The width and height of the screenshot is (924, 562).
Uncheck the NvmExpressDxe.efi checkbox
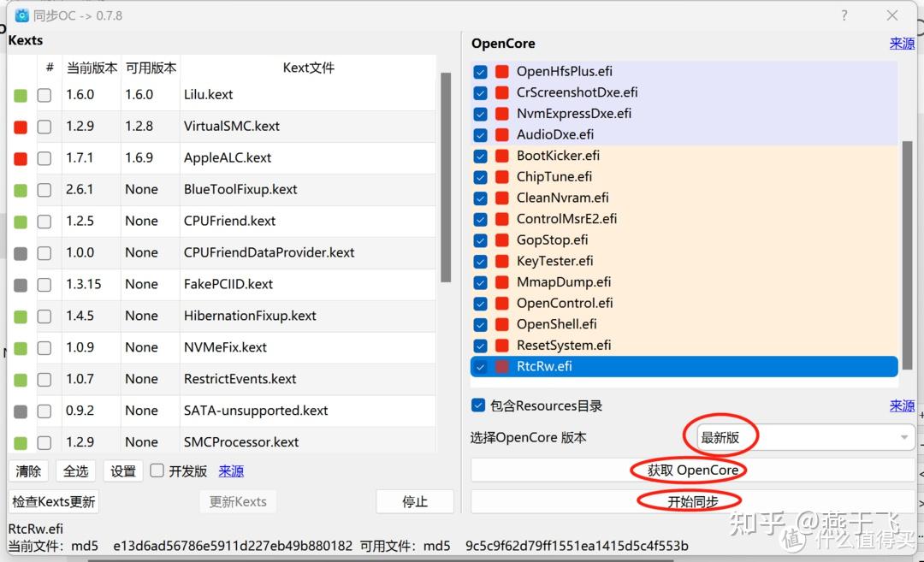(x=480, y=114)
